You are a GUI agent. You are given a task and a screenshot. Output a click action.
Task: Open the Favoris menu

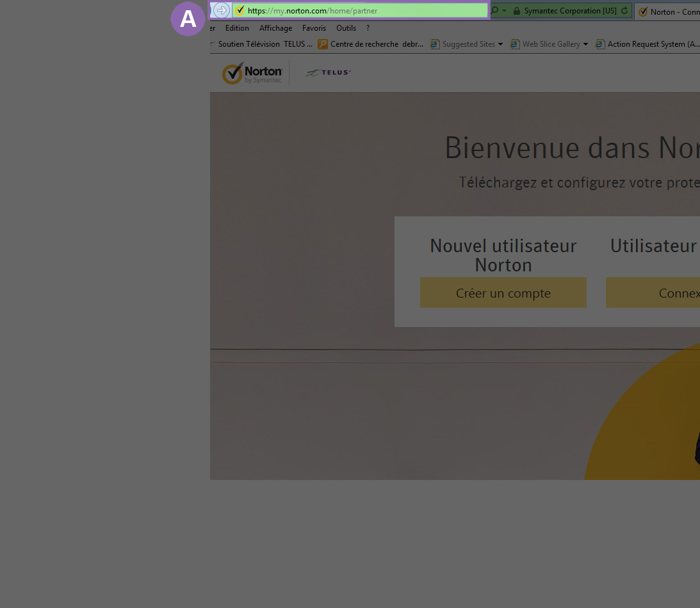[x=314, y=28]
